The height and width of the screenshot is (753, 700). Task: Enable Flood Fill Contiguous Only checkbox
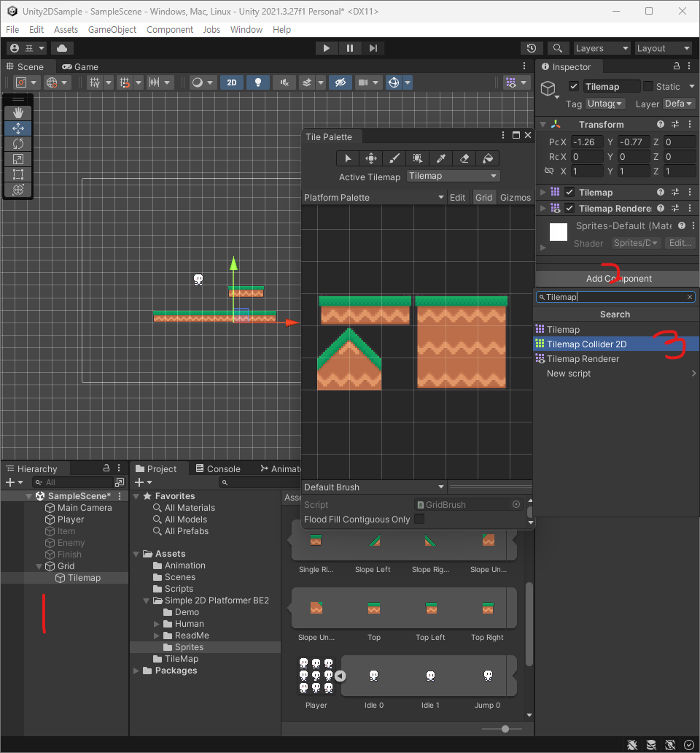pyautogui.click(x=419, y=519)
